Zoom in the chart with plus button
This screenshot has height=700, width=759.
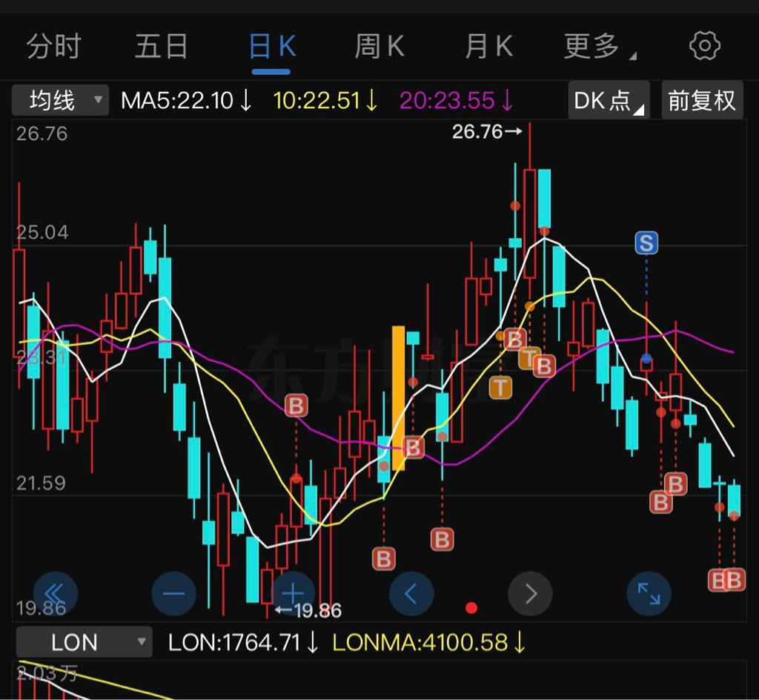[292, 593]
